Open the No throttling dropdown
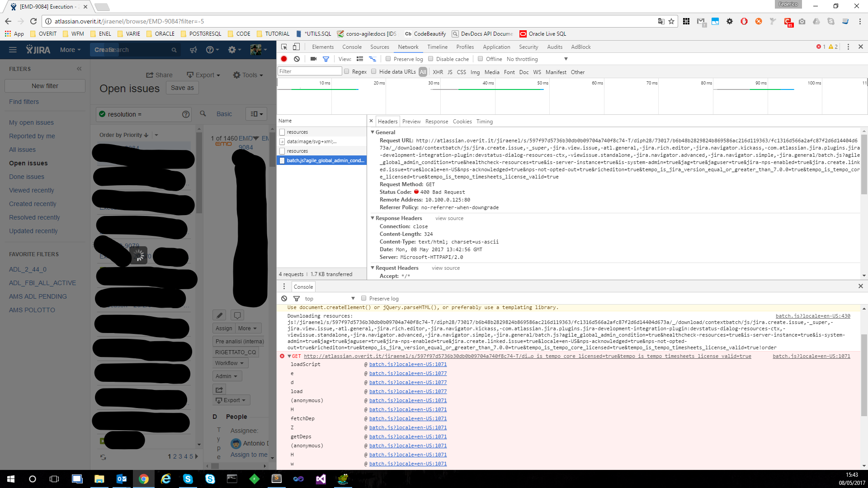Image resolution: width=868 pixels, height=488 pixels. click(537, 59)
